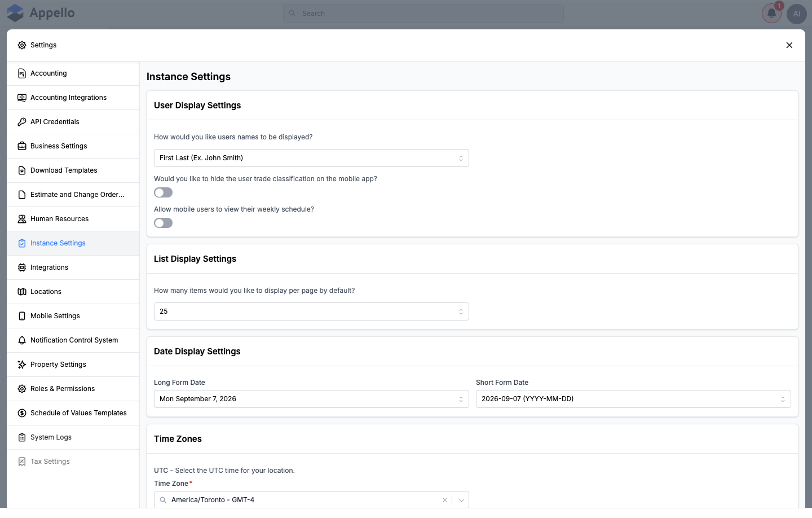Click the Property Settings sparkle icon

pyautogui.click(x=22, y=365)
